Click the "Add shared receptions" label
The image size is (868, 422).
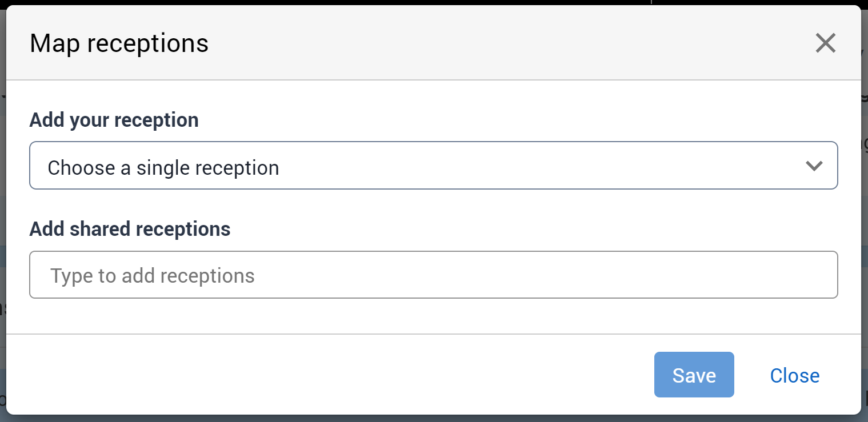coord(130,229)
